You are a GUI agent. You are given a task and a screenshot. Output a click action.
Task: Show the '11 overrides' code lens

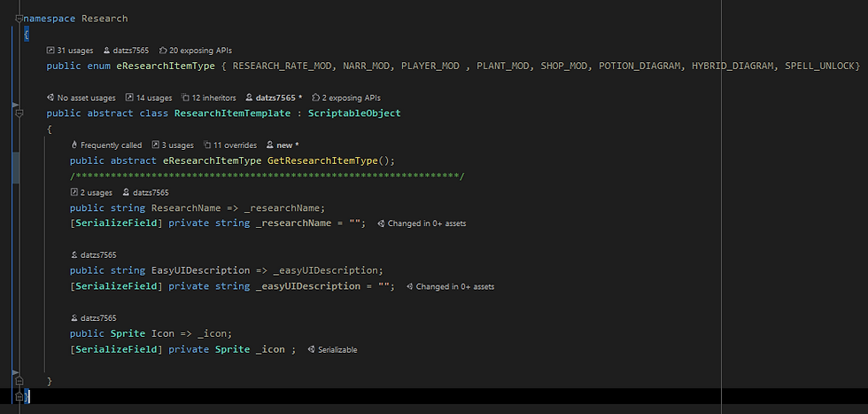point(230,145)
